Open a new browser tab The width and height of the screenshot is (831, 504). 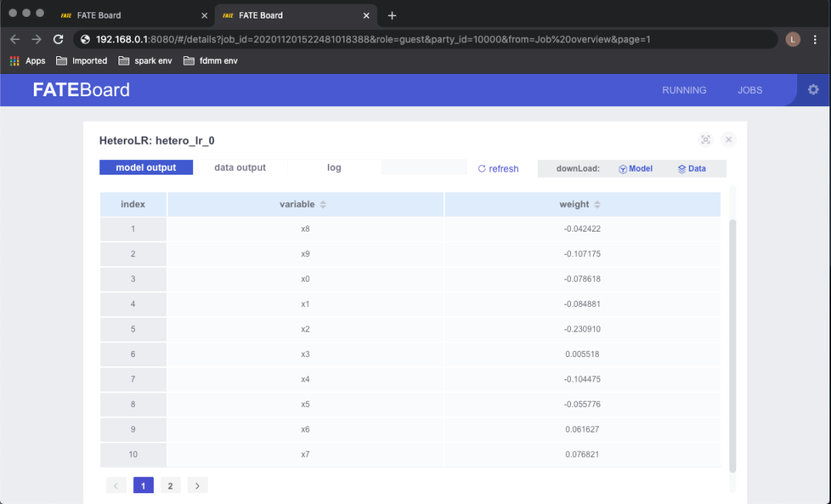tap(392, 15)
